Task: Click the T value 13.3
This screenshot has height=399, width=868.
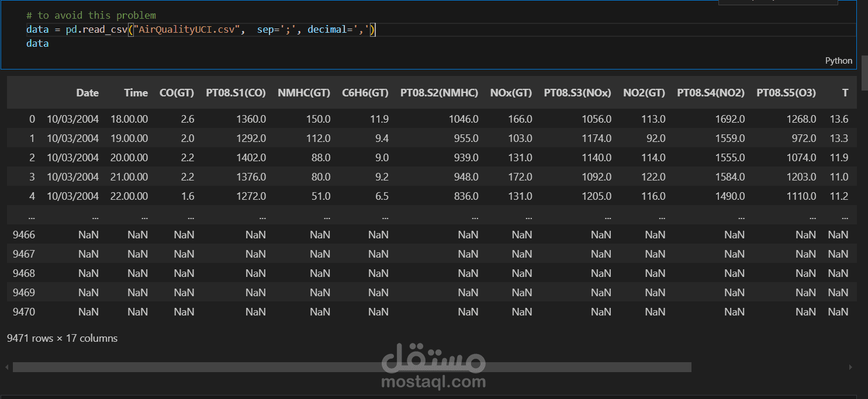Action: [839, 138]
